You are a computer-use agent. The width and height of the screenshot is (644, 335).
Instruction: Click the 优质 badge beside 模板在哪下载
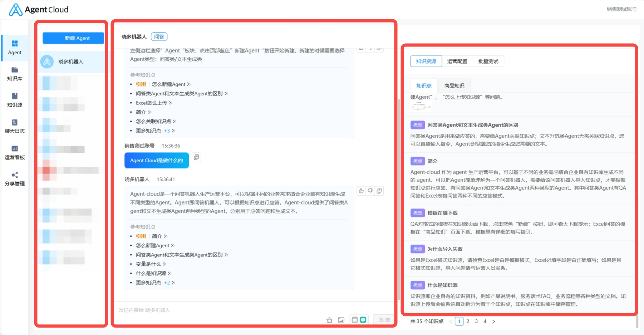point(417,213)
